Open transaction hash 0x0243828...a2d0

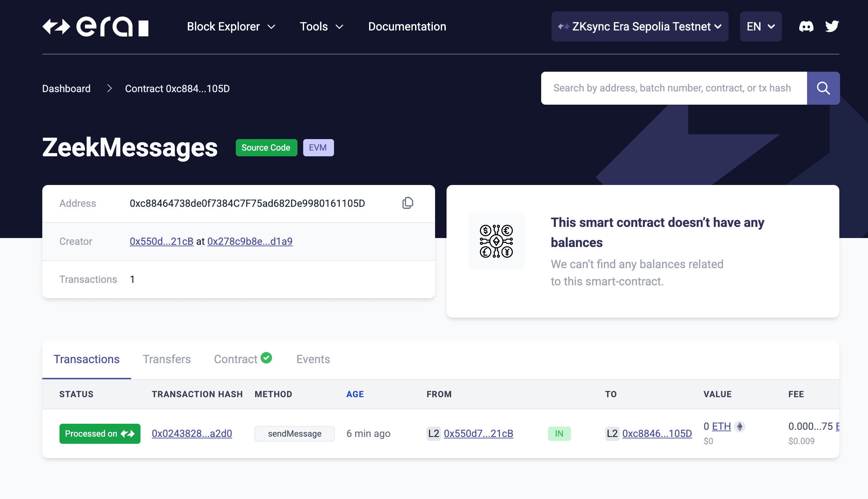tap(192, 433)
